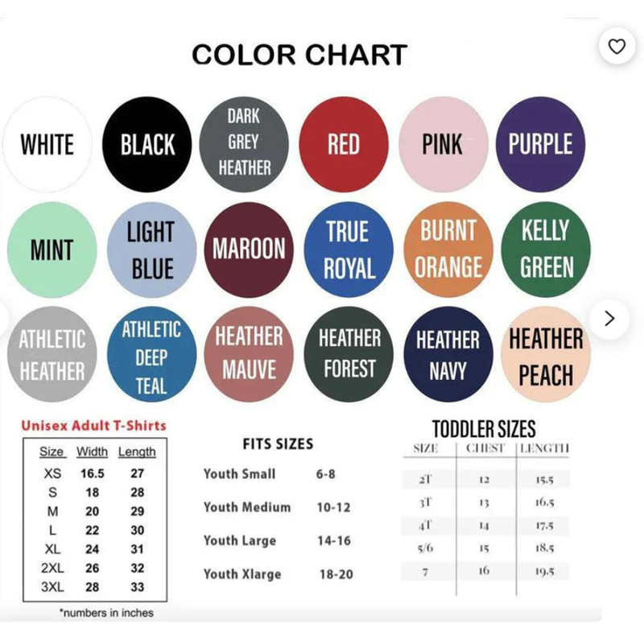The width and height of the screenshot is (644, 644).
Task: Choose the Burnt Orange circle
Action: 448,250
